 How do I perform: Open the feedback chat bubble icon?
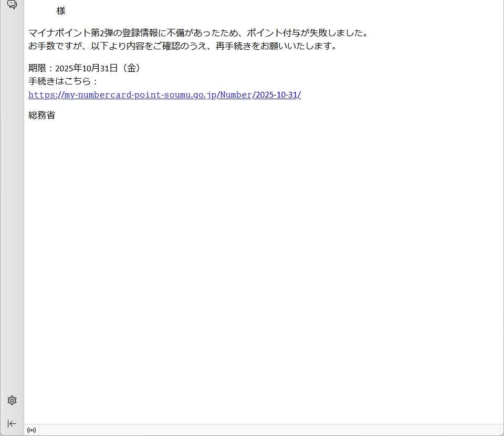[12, 5]
